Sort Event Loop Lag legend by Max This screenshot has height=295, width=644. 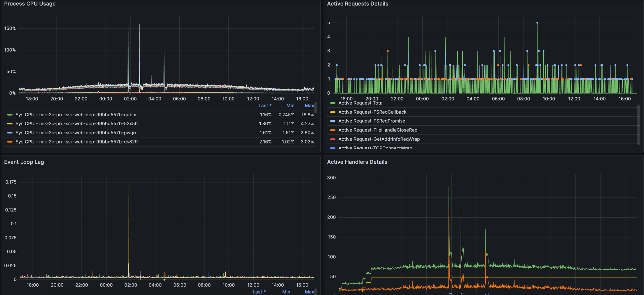coord(309,292)
